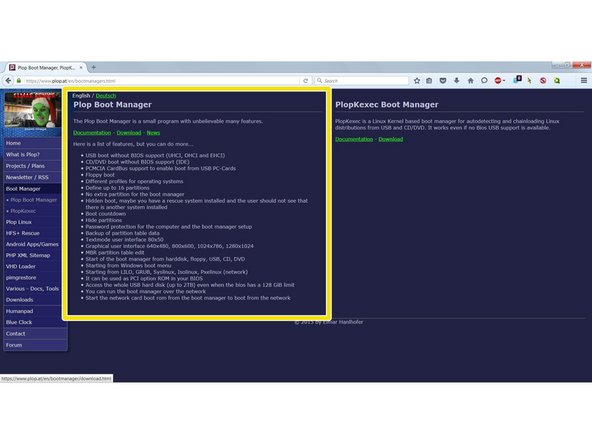The image size is (592, 444).
Task: Open pimgrestore in the sidebar
Action: tap(32, 278)
